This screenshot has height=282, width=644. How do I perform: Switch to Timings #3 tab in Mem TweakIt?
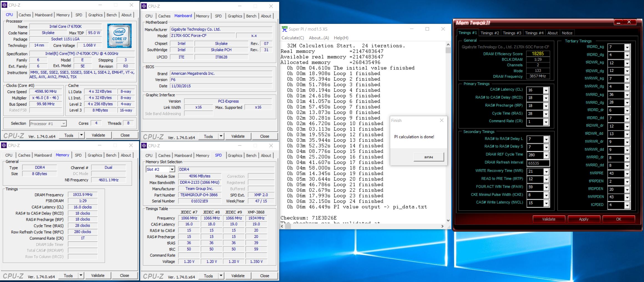(x=512, y=33)
